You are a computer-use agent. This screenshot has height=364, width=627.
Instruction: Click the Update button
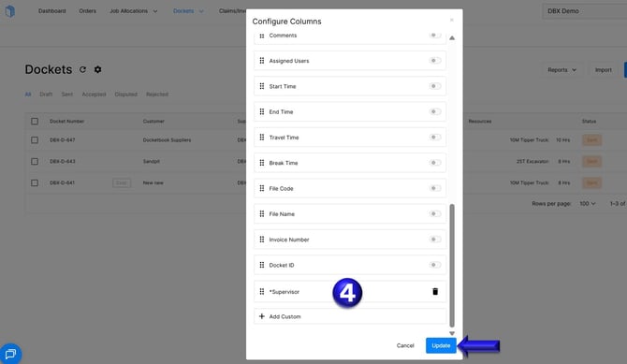(x=441, y=345)
